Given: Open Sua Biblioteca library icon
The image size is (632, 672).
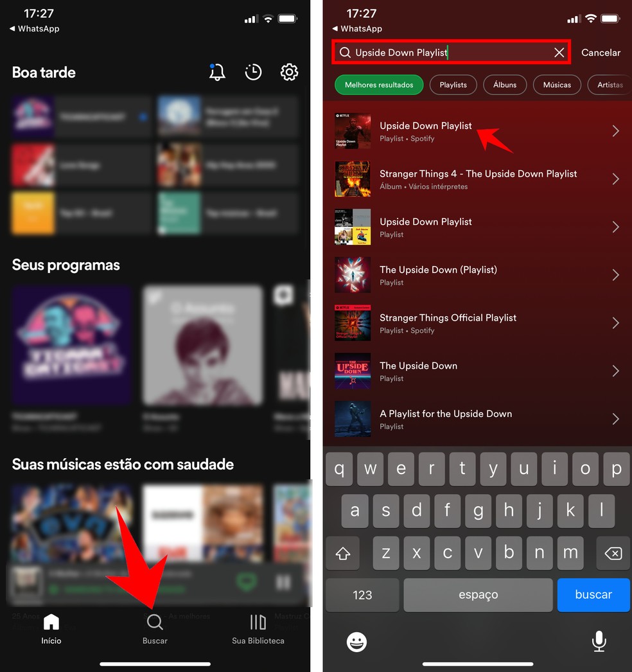Looking at the screenshot, I should [258, 622].
